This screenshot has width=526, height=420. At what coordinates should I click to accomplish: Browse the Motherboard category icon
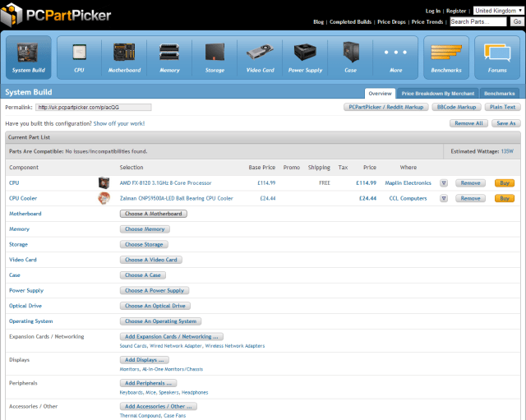coord(124,58)
